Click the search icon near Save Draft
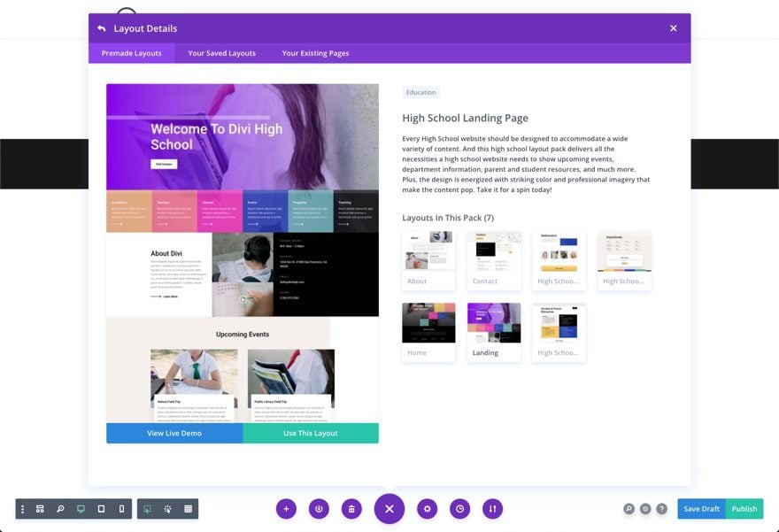779x532 pixels. 629,509
